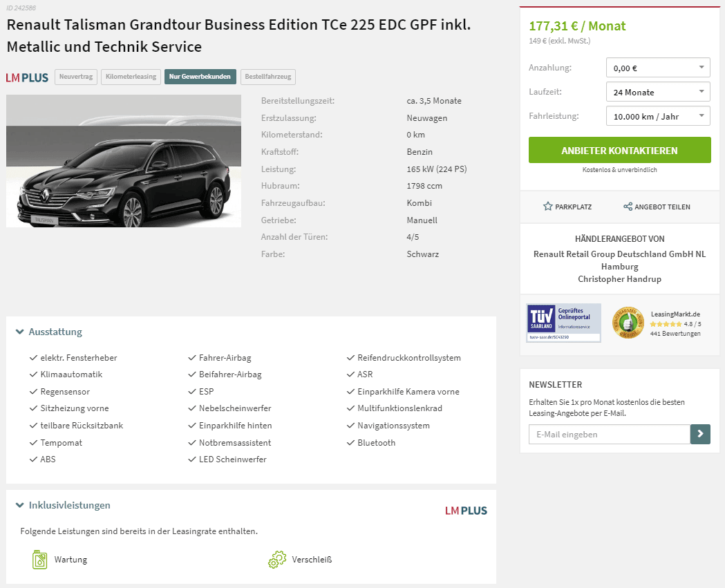725x588 pixels.
Task: Open the TÜV Saarland certificate badge
Action: point(564,323)
